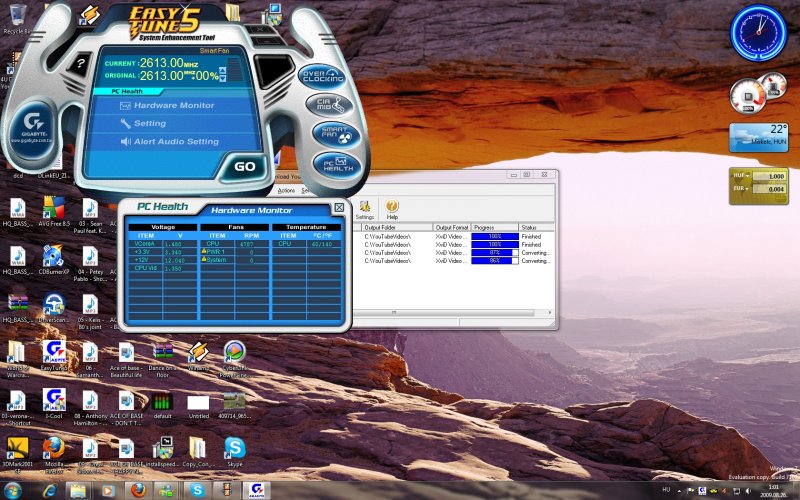Click the +3.3V voltage row
This screenshot has height=500, width=800.
pyautogui.click(x=162, y=252)
